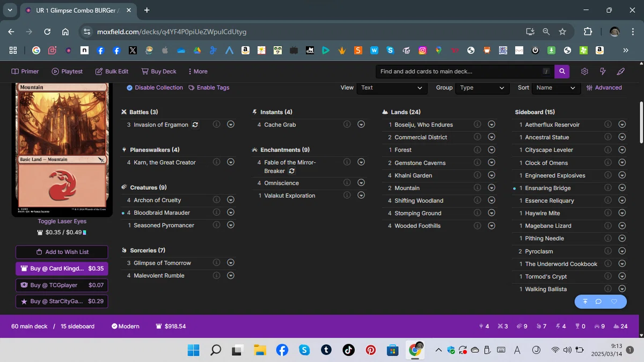Click the Mountain card image
The width and height of the screenshot is (644, 362).
tap(62, 150)
